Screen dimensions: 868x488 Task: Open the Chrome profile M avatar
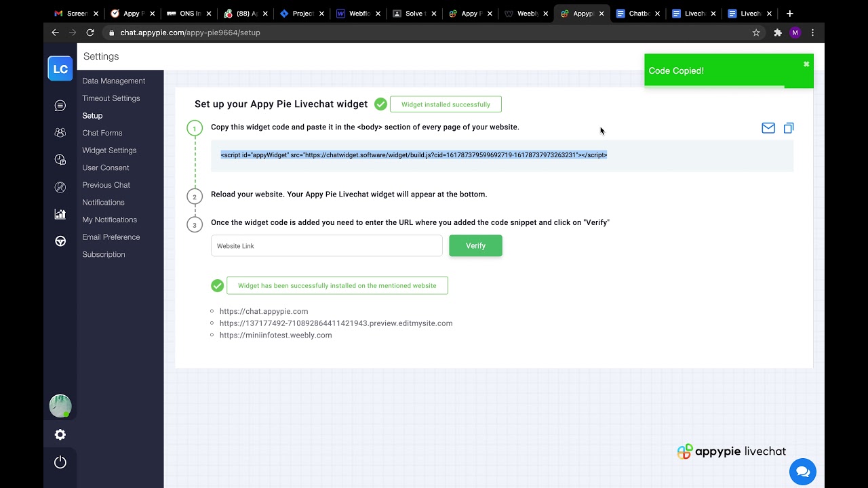(795, 33)
